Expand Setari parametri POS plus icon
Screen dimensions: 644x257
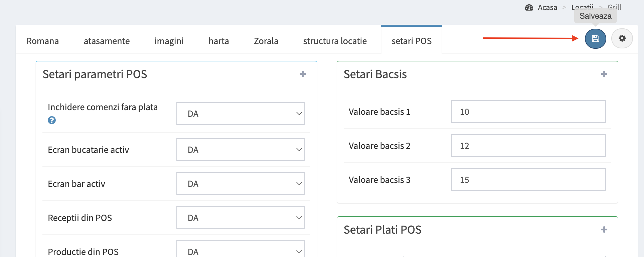click(x=303, y=74)
